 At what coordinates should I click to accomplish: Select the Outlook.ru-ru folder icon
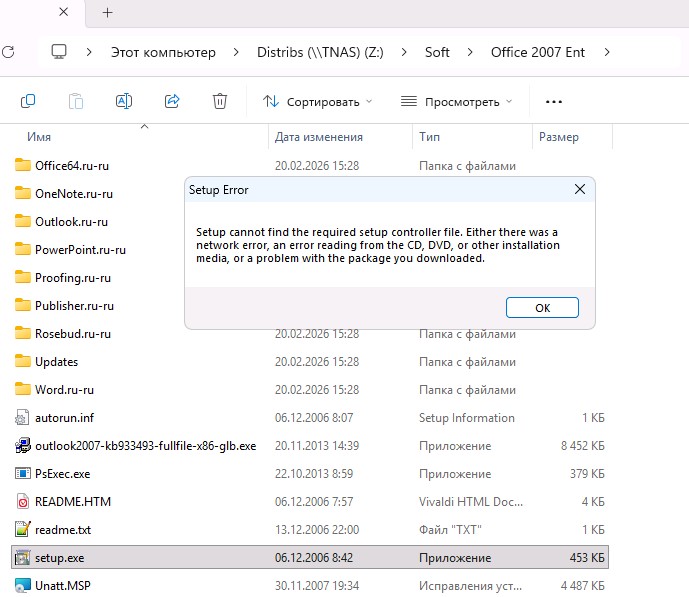pos(23,221)
